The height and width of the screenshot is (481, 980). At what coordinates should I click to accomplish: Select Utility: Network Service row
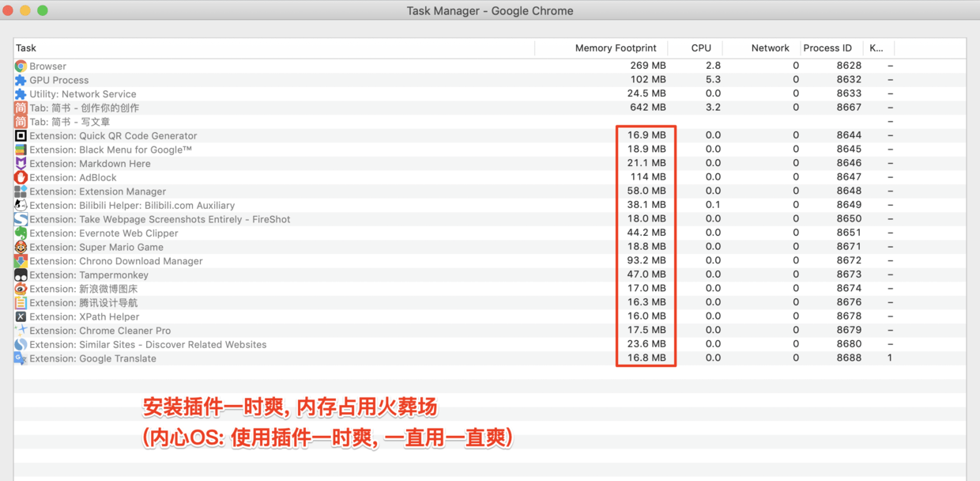[x=490, y=94]
